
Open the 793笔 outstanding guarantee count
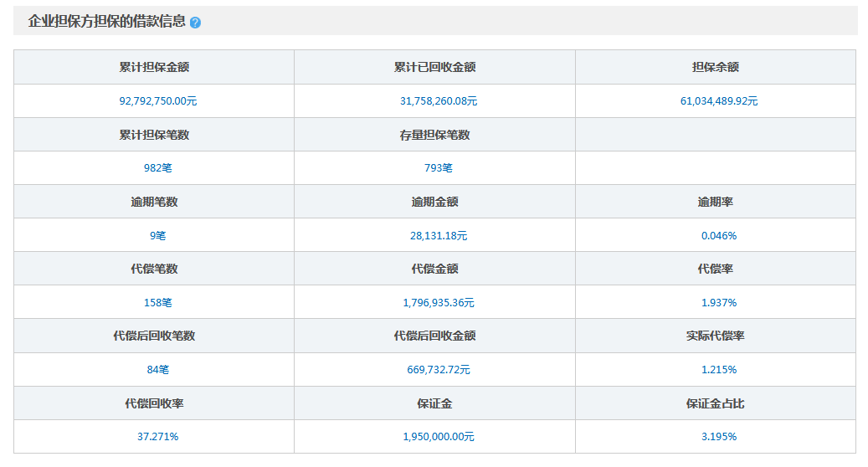(x=439, y=168)
